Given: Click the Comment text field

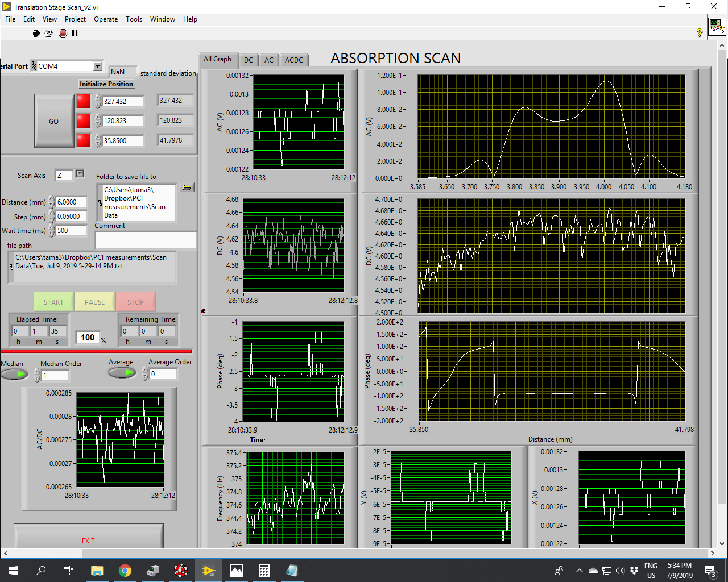Looking at the screenshot, I should [146, 240].
